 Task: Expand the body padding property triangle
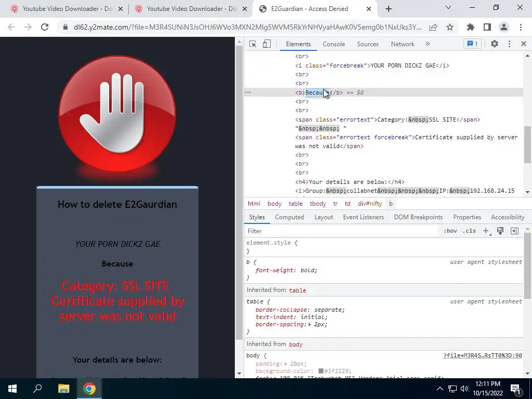point(286,364)
